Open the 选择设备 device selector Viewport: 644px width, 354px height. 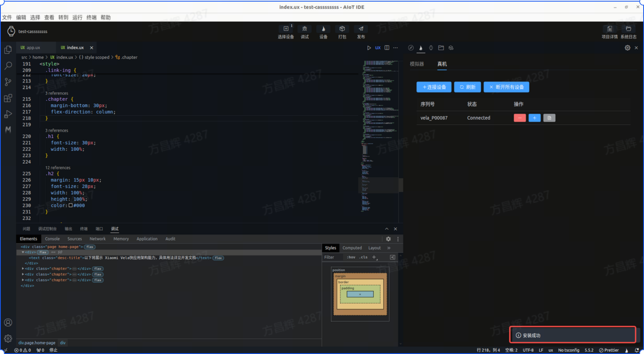(285, 29)
